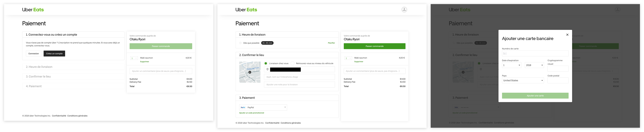Image resolution: width=644 pixels, height=132 pixels.
Task: Click Passer commande on the sign-in checkout page
Action: [161, 46]
